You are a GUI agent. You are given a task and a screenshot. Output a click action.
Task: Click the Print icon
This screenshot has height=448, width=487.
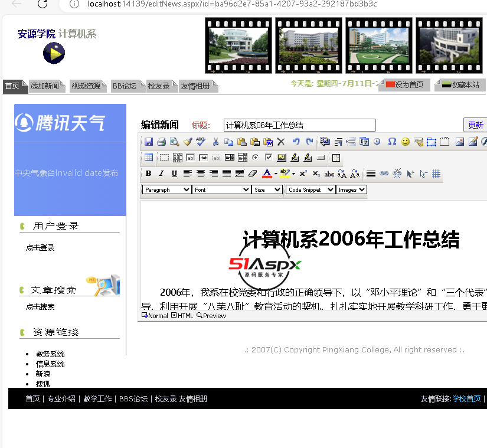click(x=161, y=142)
